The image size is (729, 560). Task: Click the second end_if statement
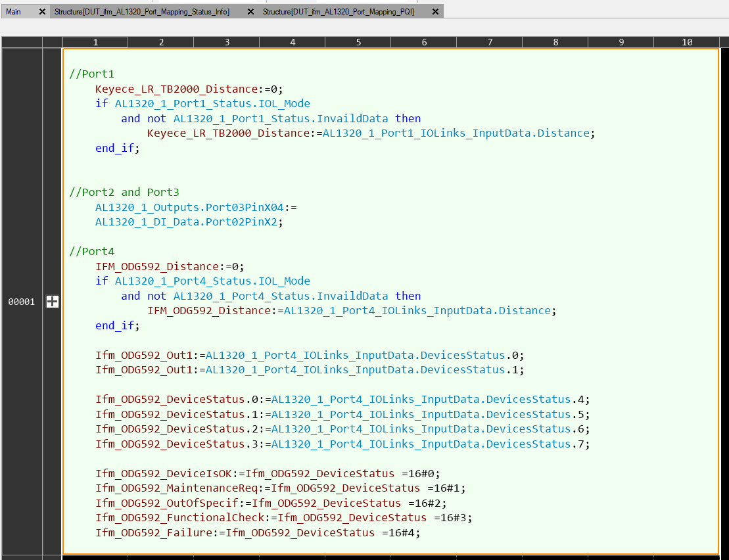117,326
